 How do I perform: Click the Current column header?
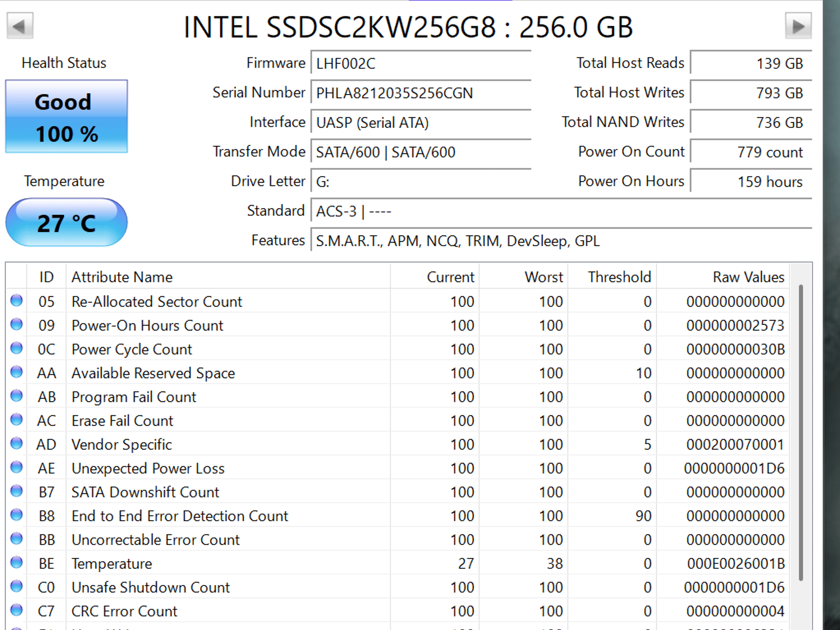pyautogui.click(x=435, y=277)
